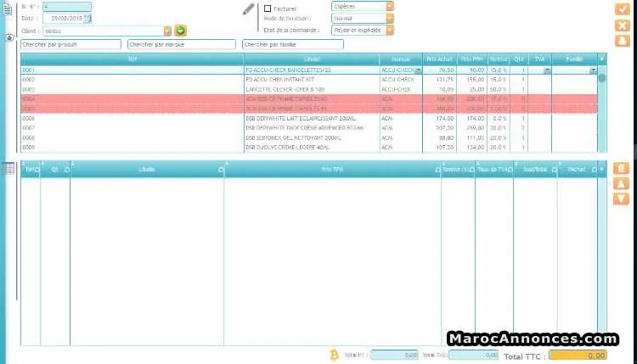Select the red highlighted row 0004
Viewport: 637px width, 364px height.
click(309, 99)
